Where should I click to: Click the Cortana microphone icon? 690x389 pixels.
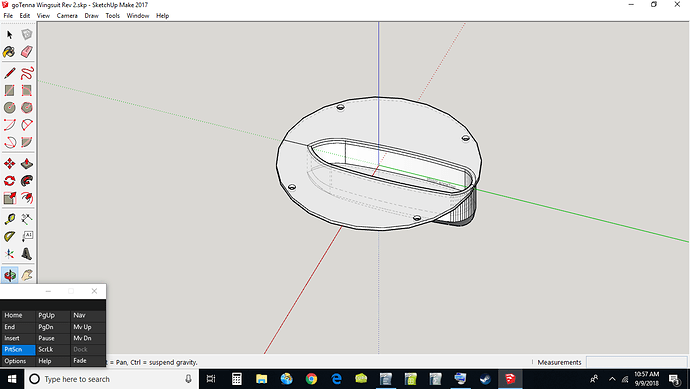coord(188,379)
